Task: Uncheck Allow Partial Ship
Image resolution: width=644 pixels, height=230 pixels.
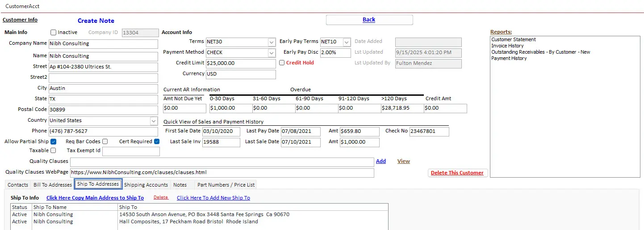Action: (53, 142)
